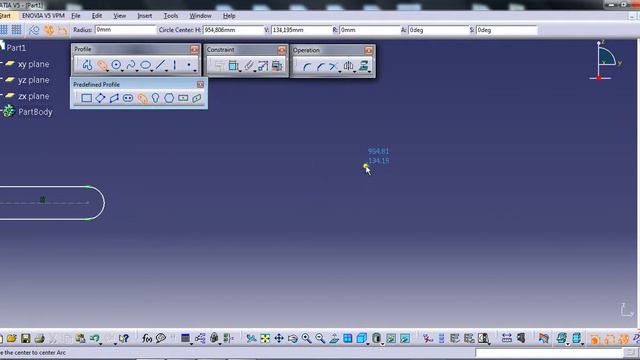
Task: Select the Oriented Rectangle predefined profile
Action: [100, 98]
